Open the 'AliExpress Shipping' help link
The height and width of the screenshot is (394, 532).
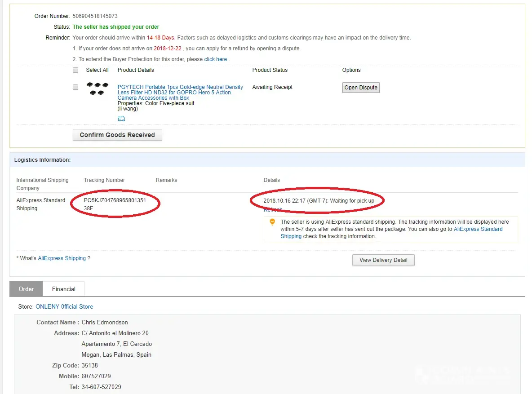point(62,258)
